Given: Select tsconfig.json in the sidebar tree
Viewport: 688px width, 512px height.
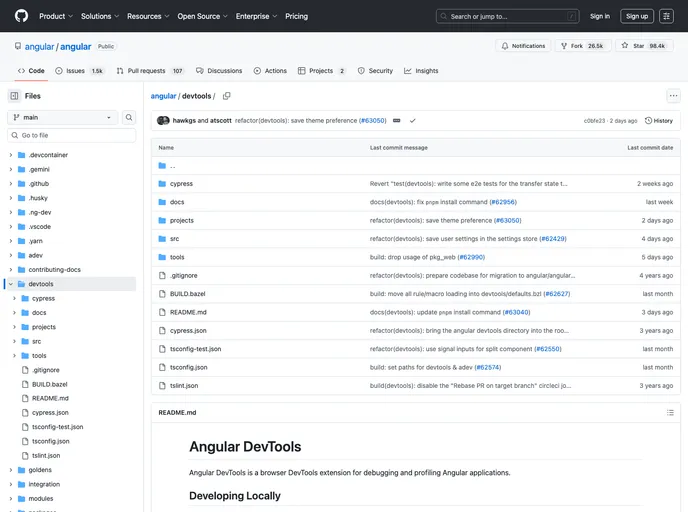Looking at the screenshot, I should (x=50, y=441).
